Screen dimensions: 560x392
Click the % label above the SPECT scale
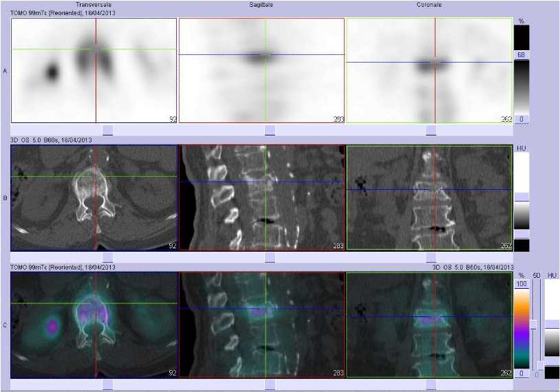pyautogui.click(x=521, y=21)
